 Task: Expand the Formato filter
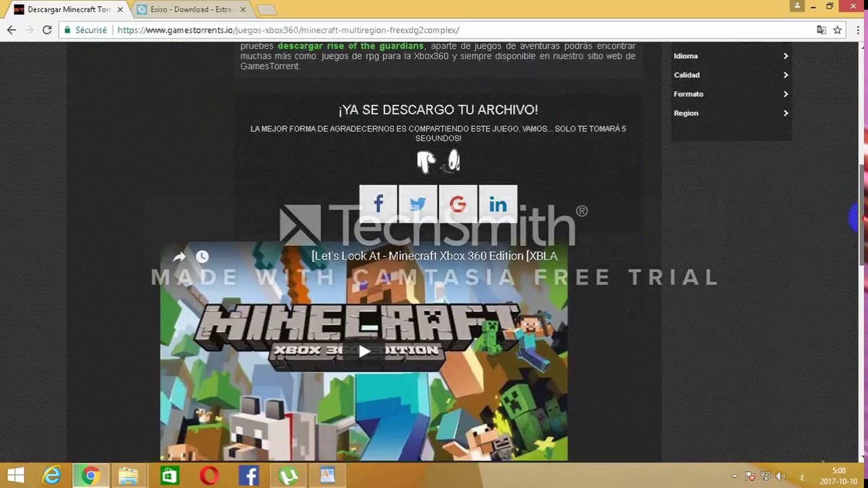[x=731, y=94]
